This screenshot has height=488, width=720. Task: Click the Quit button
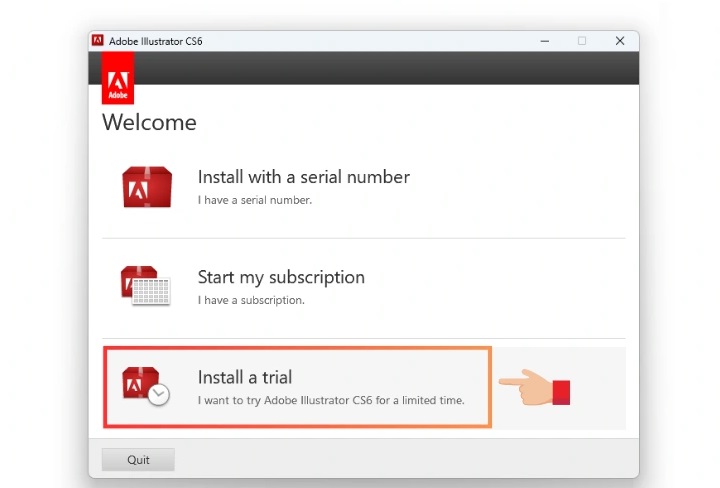138,460
